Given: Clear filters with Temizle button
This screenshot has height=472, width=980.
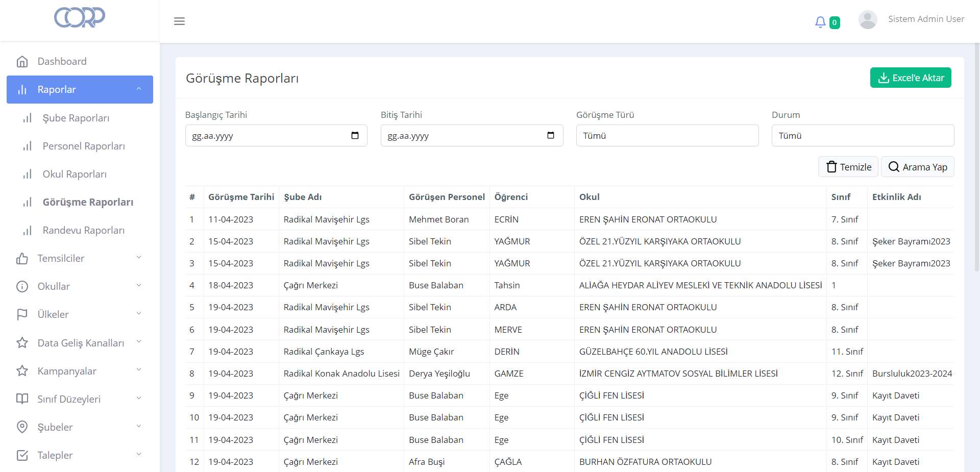Looking at the screenshot, I should pos(848,167).
